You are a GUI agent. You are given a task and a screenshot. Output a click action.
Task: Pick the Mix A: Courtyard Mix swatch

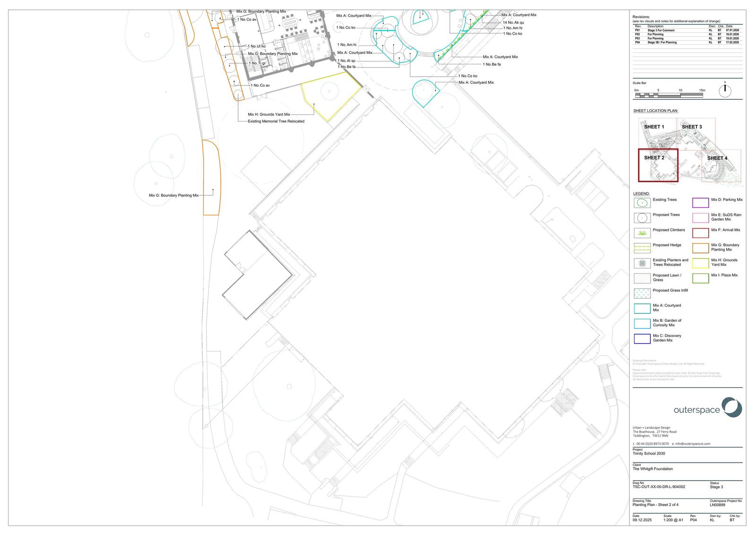(642, 309)
